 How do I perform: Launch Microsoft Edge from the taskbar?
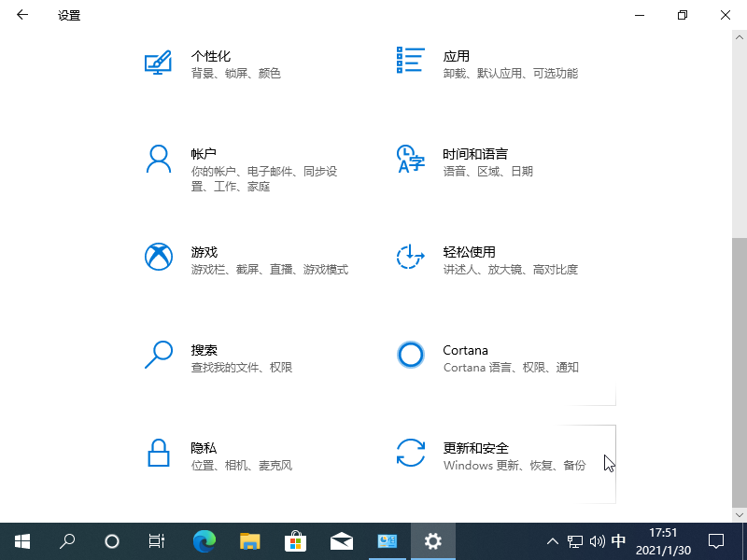click(x=204, y=540)
